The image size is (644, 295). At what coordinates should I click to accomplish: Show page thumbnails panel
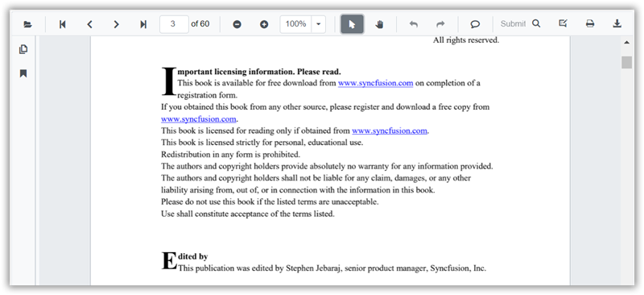(x=23, y=49)
